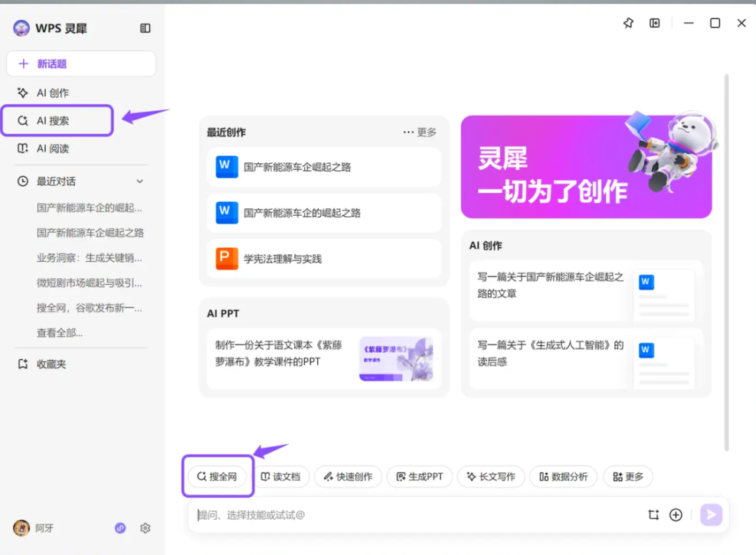Select the 搜全网 skill chip
Image resolution: width=756 pixels, height=555 pixels.
tap(218, 476)
